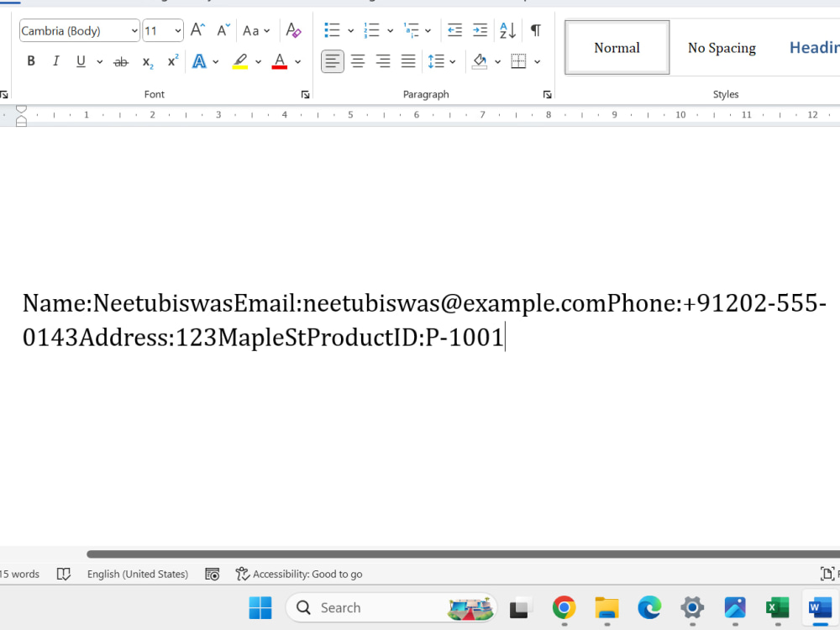The height and width of the screenshot is (630, 840).
Task: Click Line and Paragraph Spacing icon
Action: click(x=436, y=61)
